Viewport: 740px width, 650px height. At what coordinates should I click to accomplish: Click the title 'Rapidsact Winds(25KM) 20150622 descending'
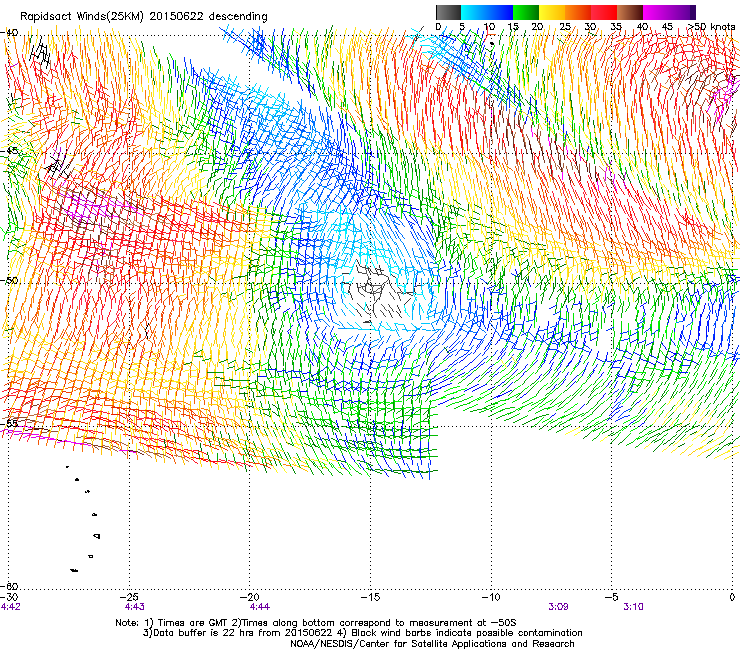pos(144,17)
